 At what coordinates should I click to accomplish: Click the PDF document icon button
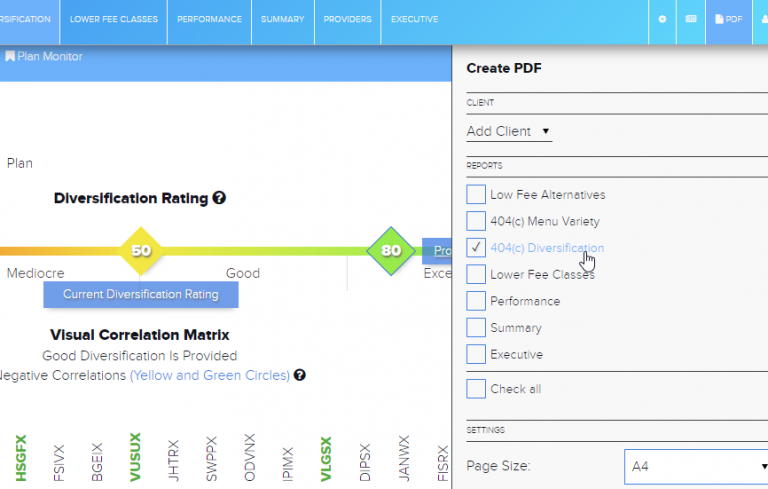tap(727, 19)
